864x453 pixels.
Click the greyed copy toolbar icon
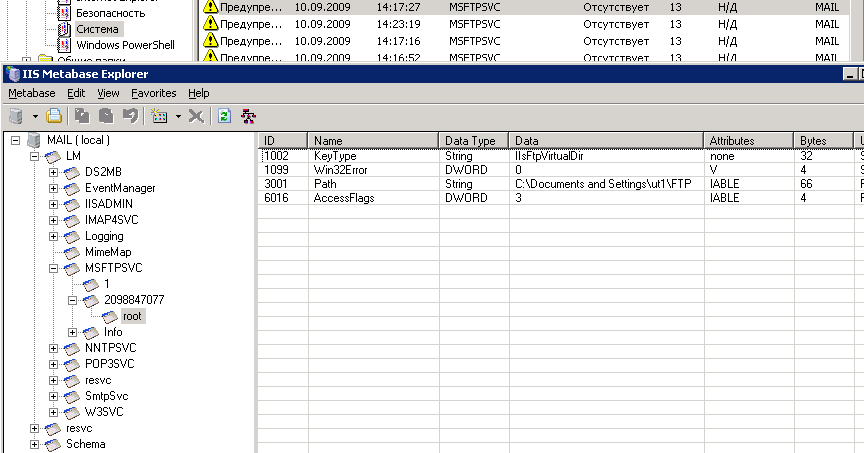tap(82, 116)
